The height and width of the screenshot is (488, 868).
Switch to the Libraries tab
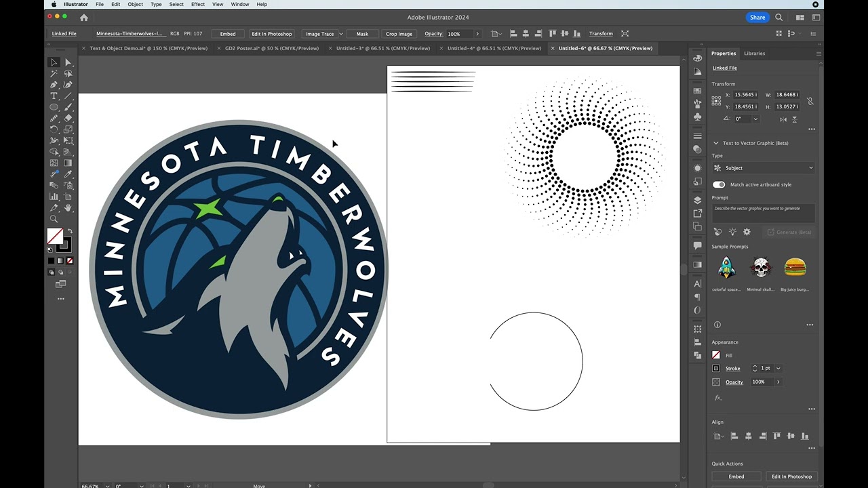pyautogui.click(x=754, y=53)
